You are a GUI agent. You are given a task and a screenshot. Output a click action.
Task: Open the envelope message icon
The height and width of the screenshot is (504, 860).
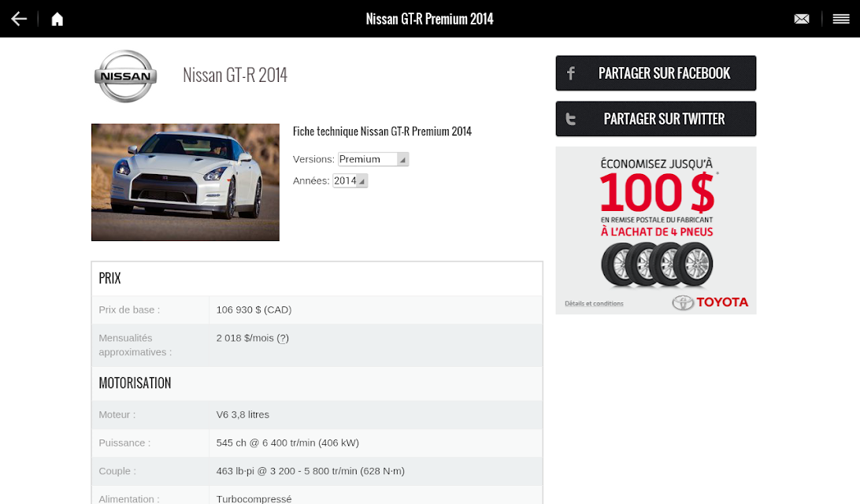coord(801,19)
